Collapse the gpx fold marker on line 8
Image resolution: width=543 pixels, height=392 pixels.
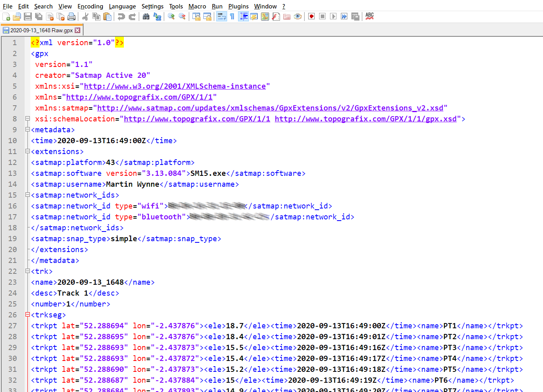pos(27,119)
